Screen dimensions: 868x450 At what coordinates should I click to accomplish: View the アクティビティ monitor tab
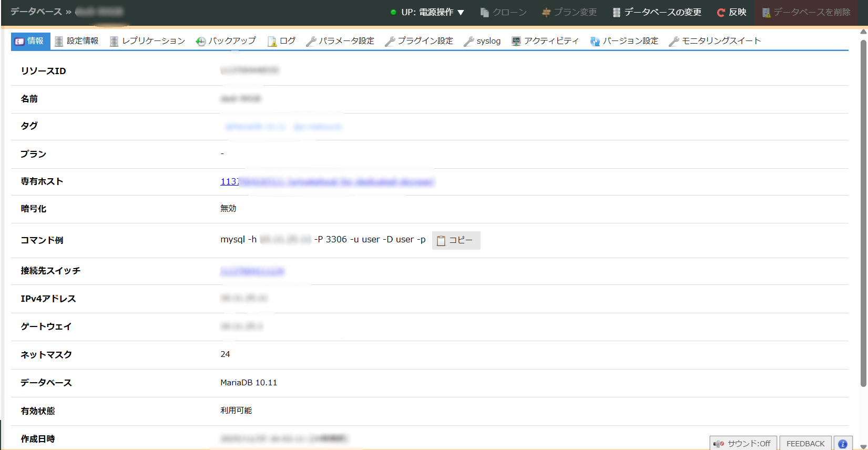[545, 41]
